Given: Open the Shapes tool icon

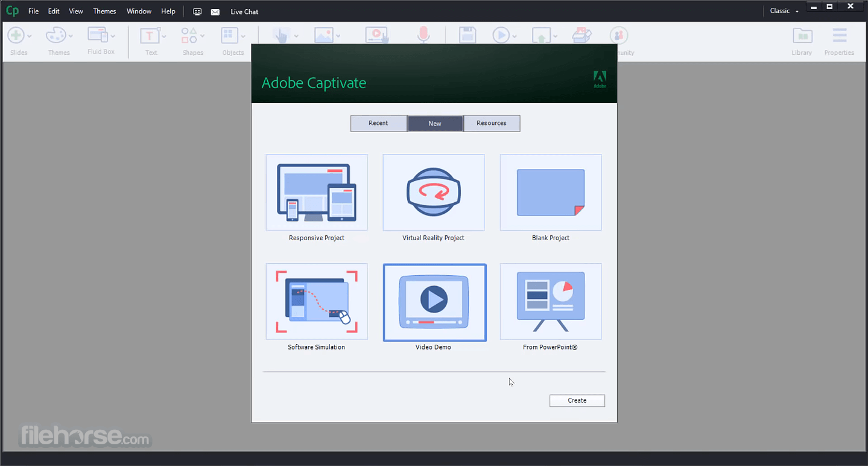Looking at the screenshot, I should point(189,36).
